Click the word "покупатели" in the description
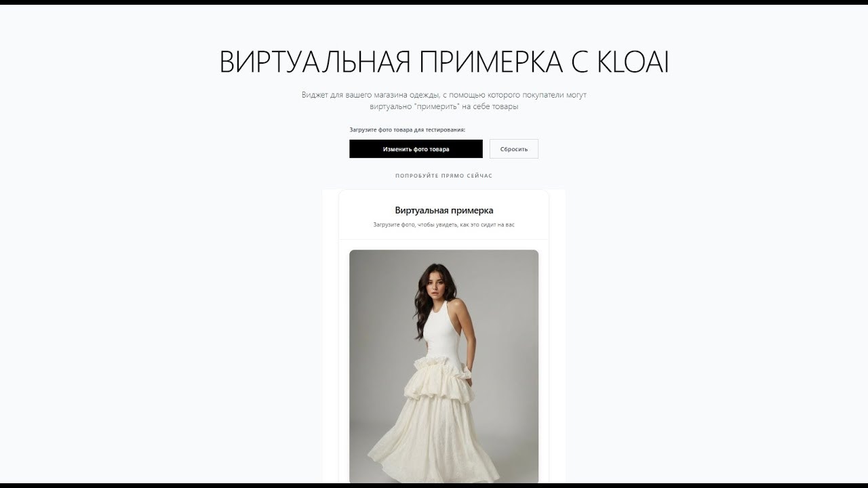Image resolution: width=868 pixels, height=488 pixels. pyautogui.click(x=542, y=95)
